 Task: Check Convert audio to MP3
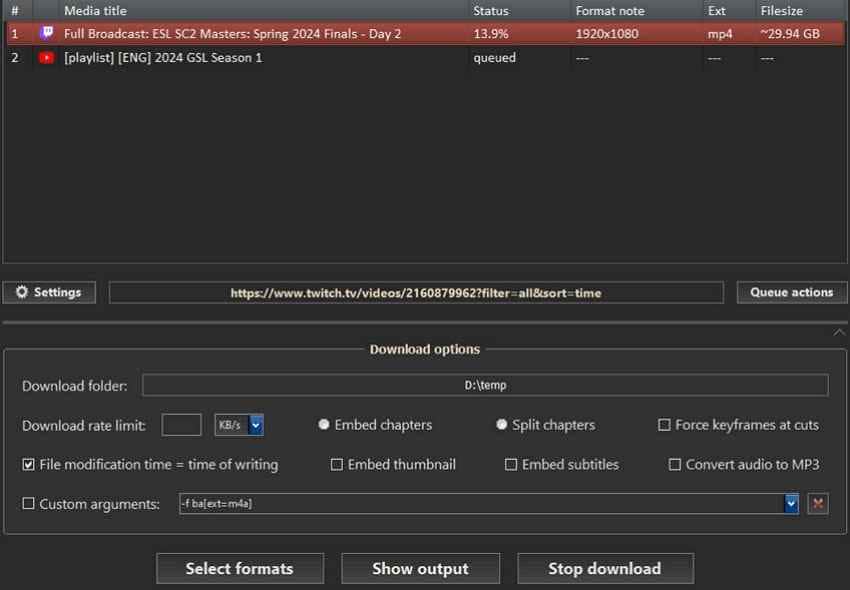(x=674, y=465)
